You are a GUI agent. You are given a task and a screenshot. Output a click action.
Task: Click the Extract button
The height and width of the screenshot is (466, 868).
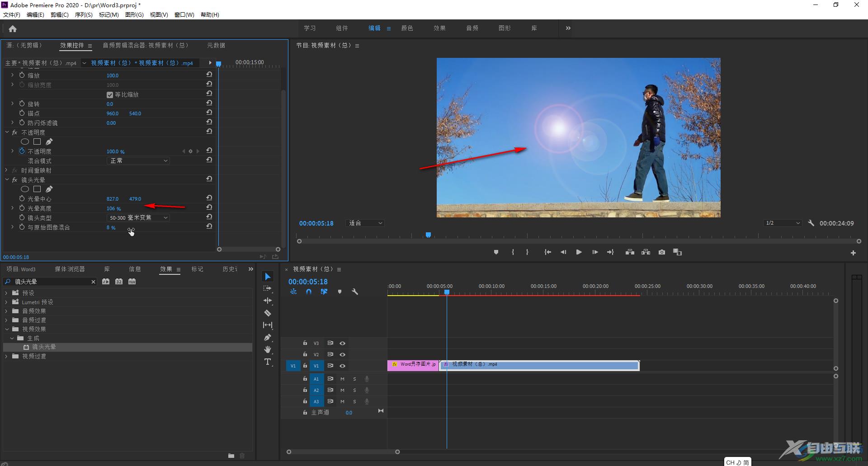click(x=646, y=252)
